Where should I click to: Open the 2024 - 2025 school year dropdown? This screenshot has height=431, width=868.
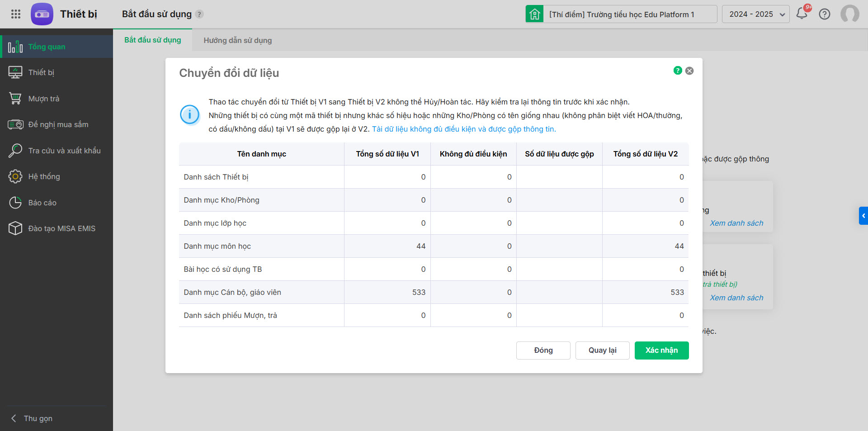(755, 14)
